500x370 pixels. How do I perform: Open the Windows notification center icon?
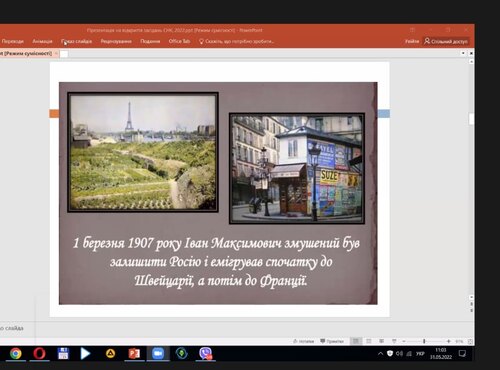coord(462,353)
